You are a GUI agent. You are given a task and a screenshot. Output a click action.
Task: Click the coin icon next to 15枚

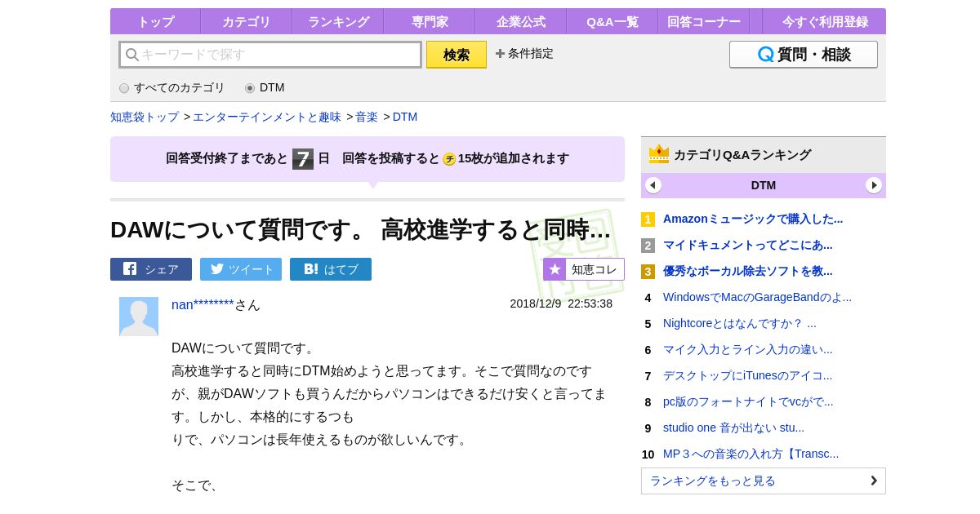[x=449, y=159]
